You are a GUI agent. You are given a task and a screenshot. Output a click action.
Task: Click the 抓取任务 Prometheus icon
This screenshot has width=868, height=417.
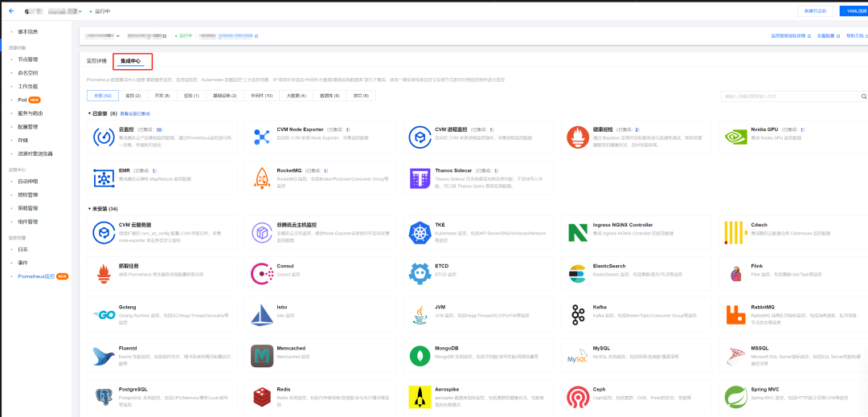104,274
